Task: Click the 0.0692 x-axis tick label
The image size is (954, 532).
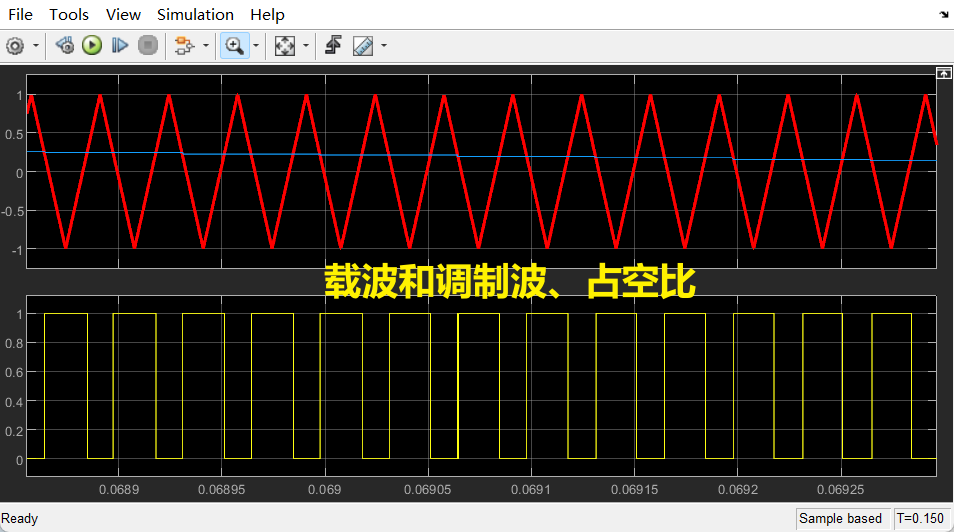Action: [737, 489]
